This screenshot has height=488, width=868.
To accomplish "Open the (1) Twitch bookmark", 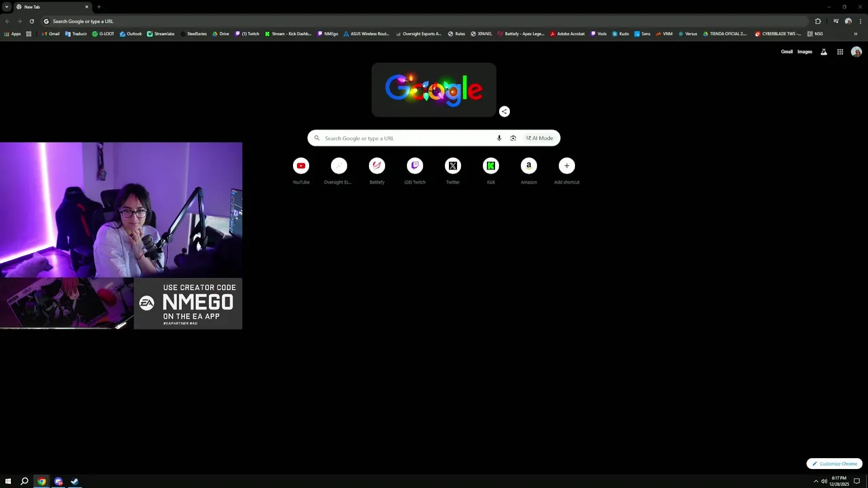I will point(247,33).
